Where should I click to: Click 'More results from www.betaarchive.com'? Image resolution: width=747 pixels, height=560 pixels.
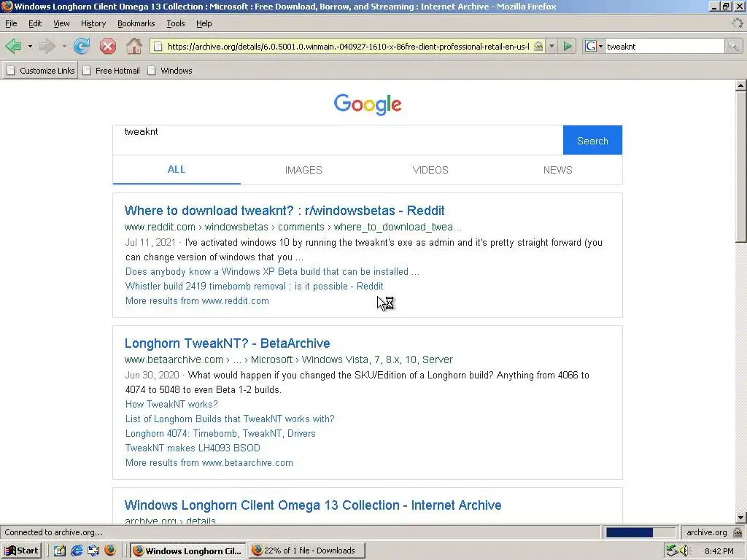(x=209, y=463)
